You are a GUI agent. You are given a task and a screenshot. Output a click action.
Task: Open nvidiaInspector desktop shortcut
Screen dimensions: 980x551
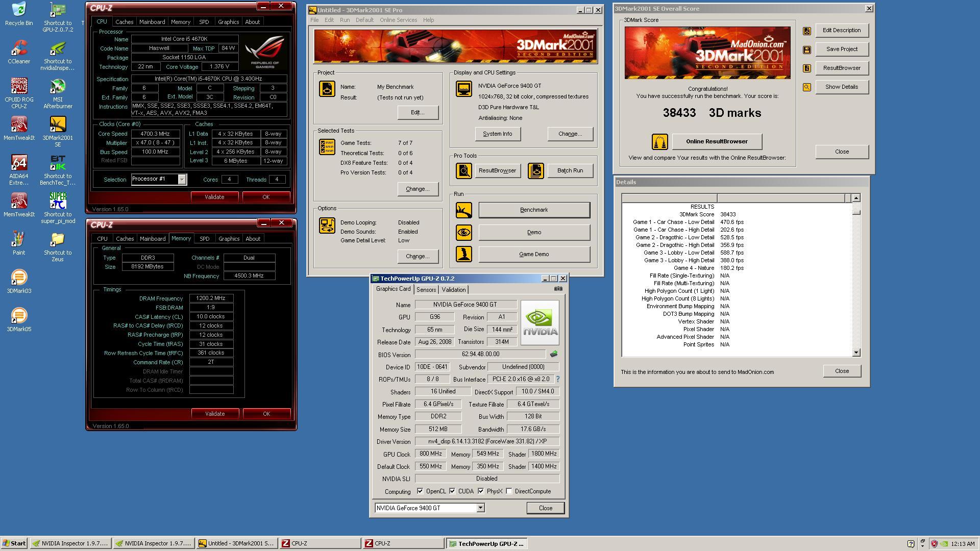tap(58, 55)
